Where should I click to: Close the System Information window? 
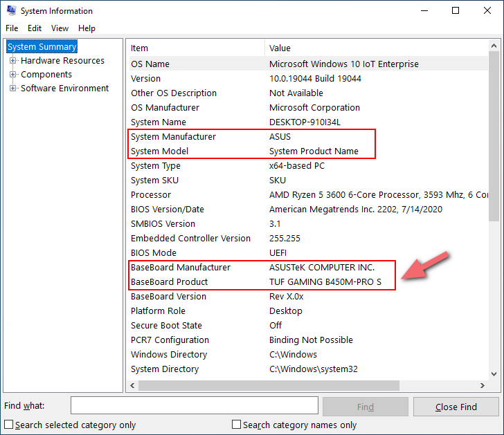pos(487,10)
